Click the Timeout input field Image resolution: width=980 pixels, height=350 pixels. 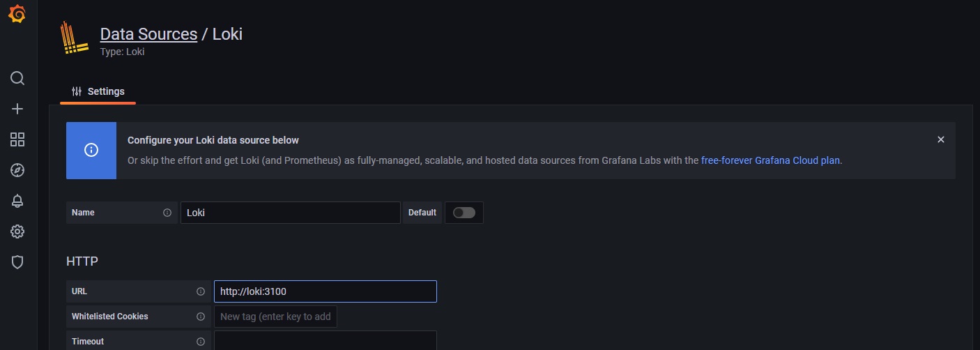326,340
